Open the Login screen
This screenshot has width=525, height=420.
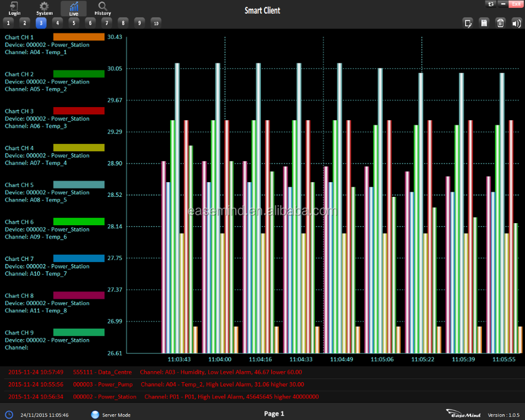[x=14, y=8]
